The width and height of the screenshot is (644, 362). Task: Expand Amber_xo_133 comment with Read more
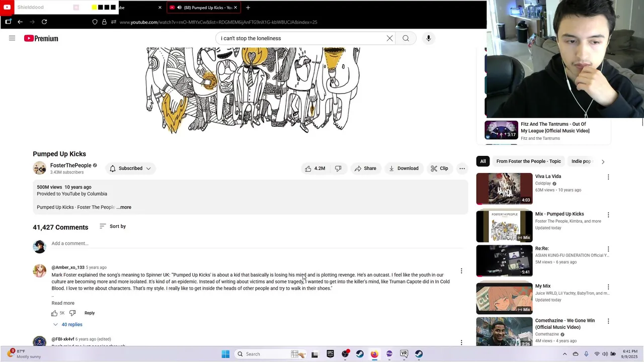[x=63, y=303]
